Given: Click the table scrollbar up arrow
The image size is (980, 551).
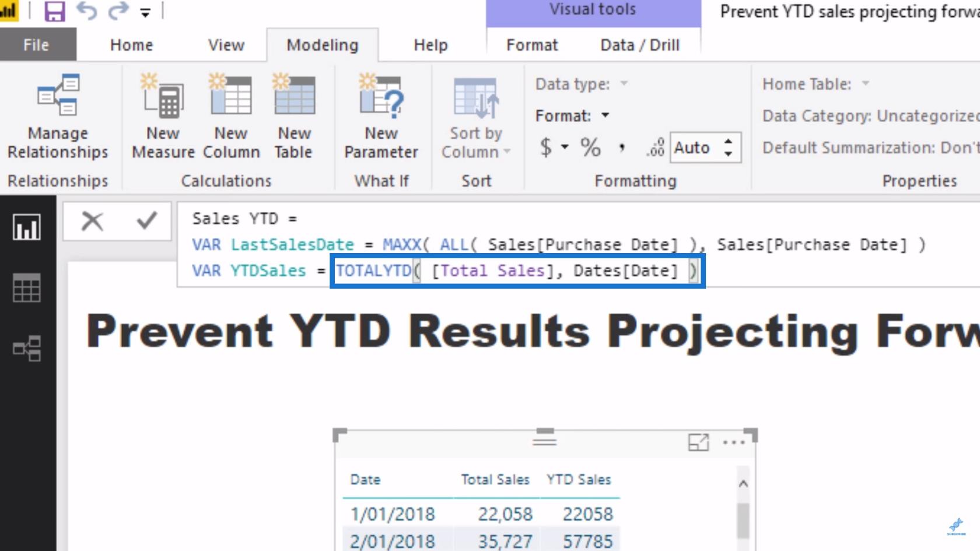Looking at the screenshot, I should click(743, 483).
